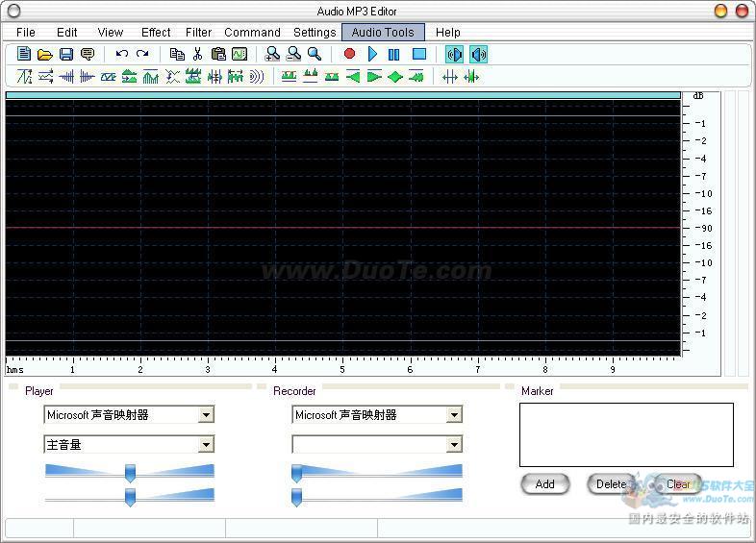
Task: Click the Recorder lower slider handle
Action: coord(296,497)
